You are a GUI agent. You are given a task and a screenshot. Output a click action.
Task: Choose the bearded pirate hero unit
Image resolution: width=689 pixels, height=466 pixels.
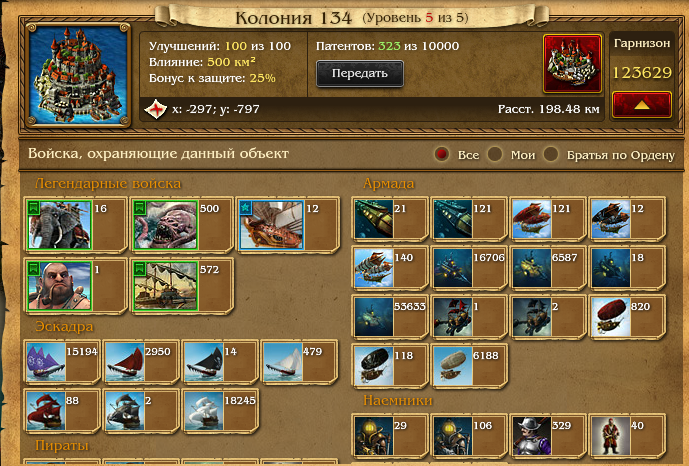pyautogui.click(x=59, y=286)
